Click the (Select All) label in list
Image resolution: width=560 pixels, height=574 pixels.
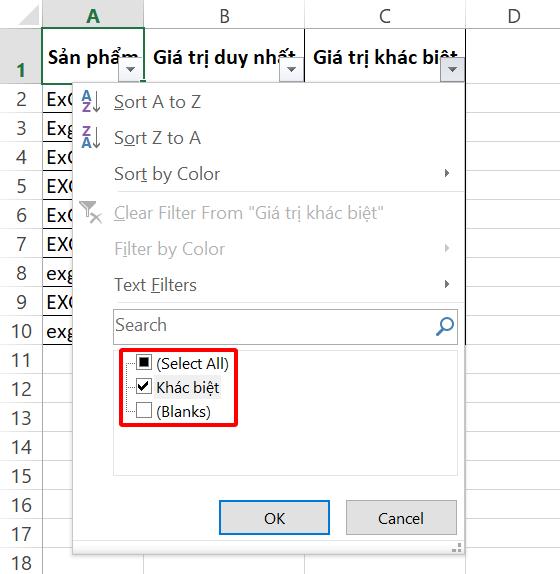coord(192,364)
